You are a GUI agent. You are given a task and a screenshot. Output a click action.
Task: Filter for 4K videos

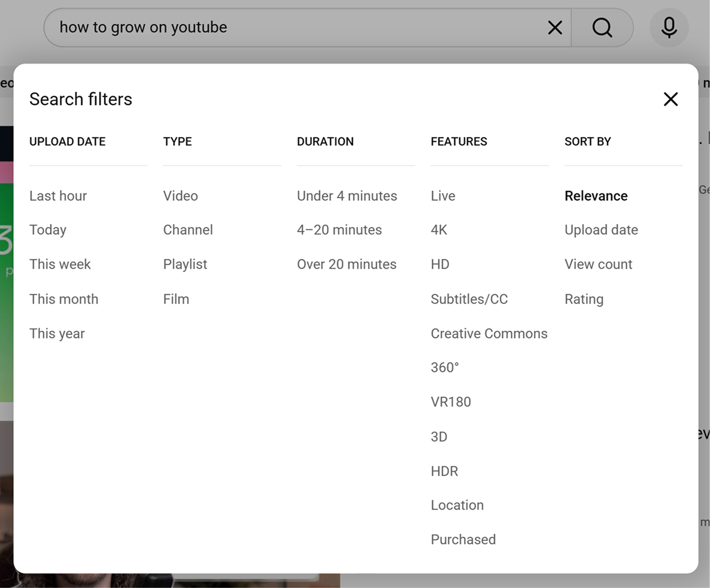tap(438, 230)
